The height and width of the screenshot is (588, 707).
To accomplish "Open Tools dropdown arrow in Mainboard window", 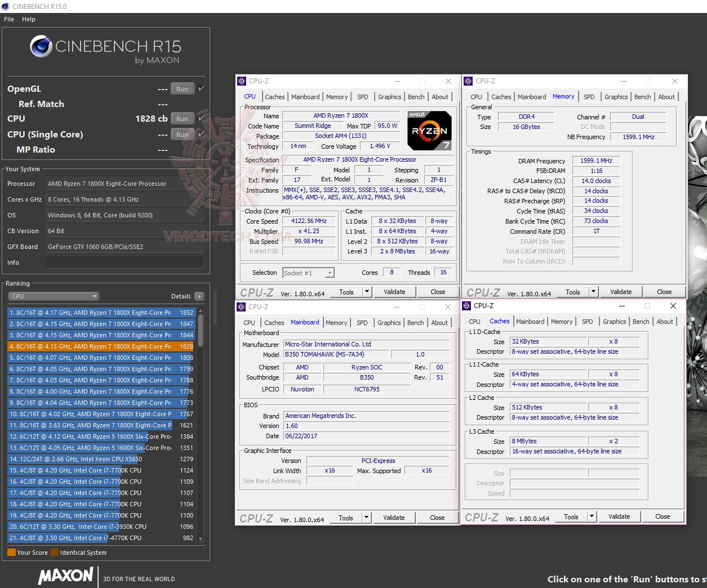I will pyautogui.click(x=366, y=518).
